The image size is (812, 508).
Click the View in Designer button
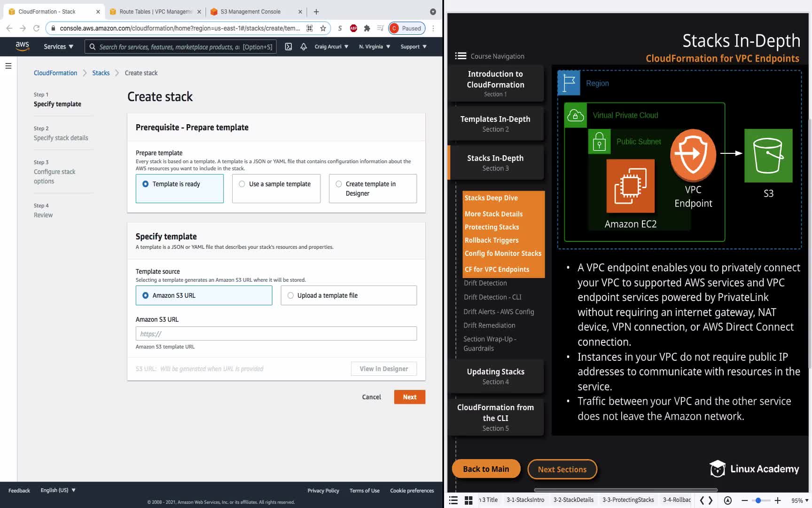(x=384, y=369)
